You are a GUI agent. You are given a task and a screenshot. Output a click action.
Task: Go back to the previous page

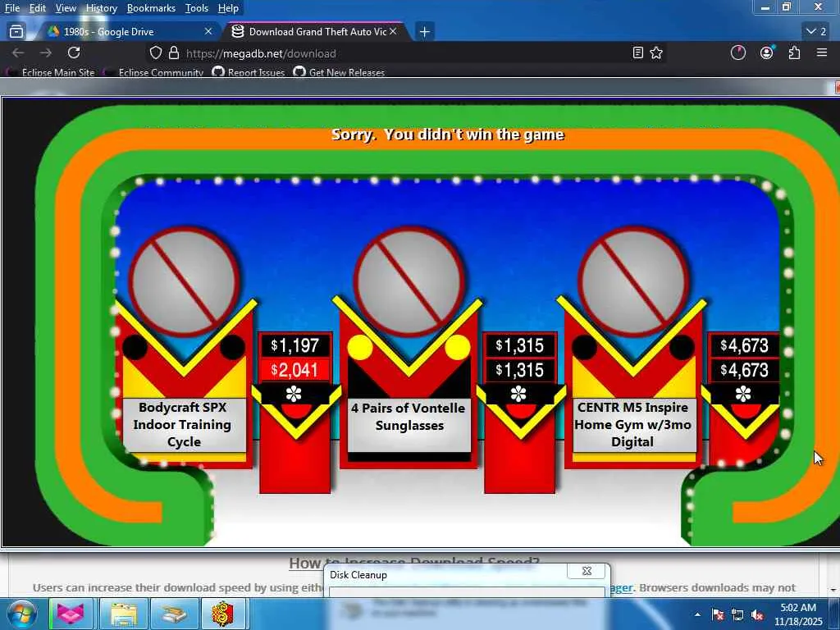18,52
